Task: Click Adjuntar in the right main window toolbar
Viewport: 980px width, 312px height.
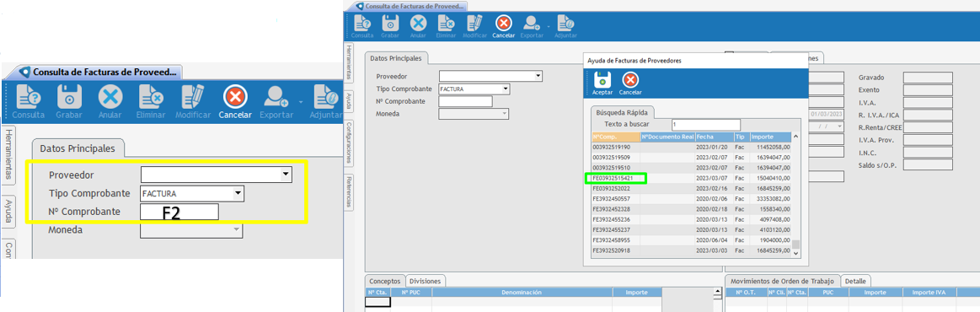Action: (x=566, y=27)
